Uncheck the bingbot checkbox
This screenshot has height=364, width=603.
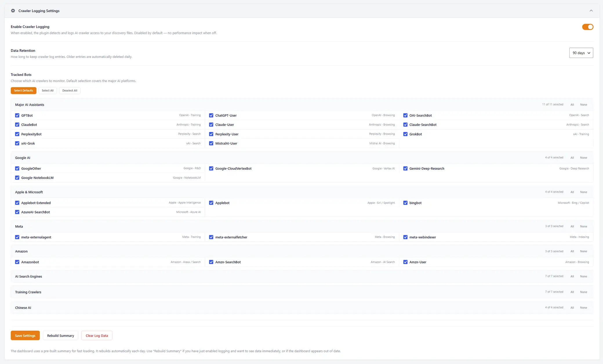point(405,203)
